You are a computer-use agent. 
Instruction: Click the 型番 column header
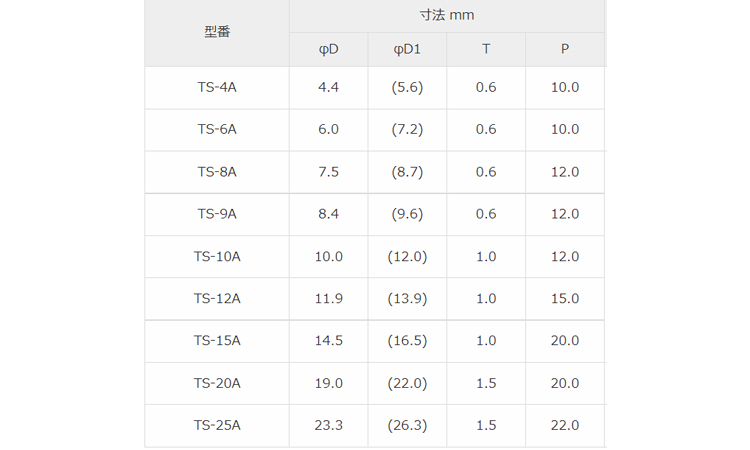click(x=217, y=32)
